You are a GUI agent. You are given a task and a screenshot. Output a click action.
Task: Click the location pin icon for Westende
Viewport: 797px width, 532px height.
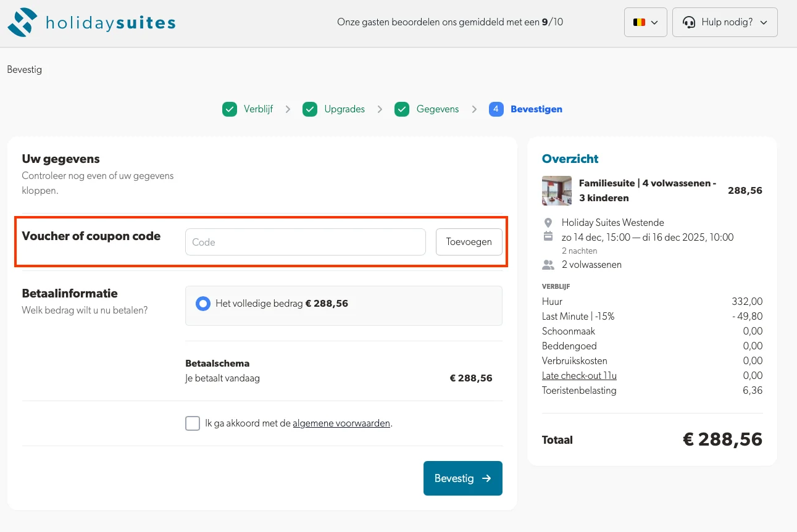tap(548, 222)
